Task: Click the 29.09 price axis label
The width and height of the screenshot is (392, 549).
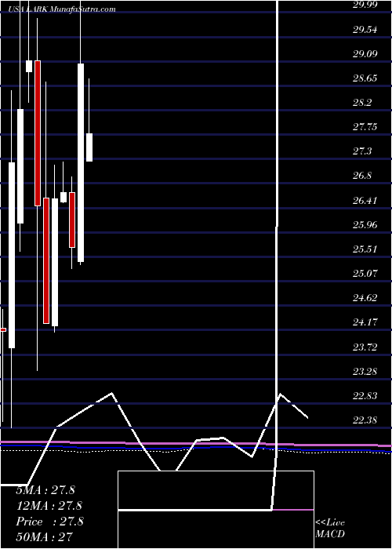Action: click(x=365, y=53)
